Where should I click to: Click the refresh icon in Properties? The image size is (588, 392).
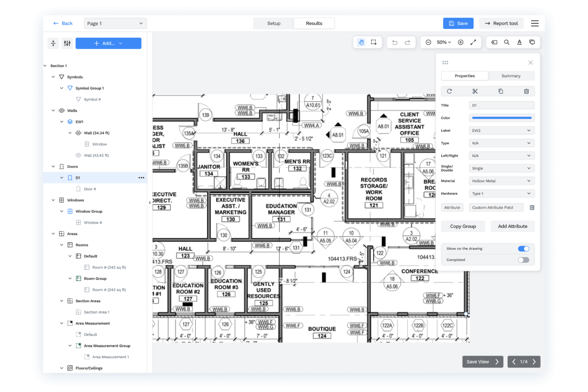click(449, 91)
